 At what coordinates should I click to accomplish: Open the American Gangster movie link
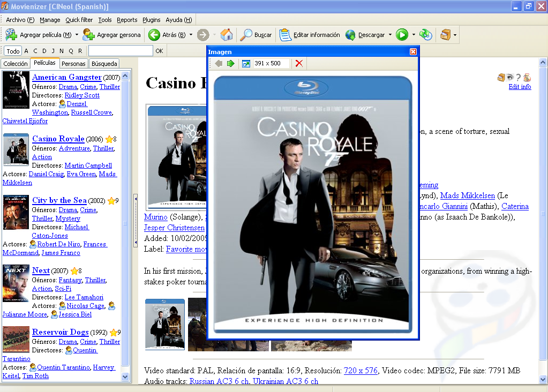[67, 77]
